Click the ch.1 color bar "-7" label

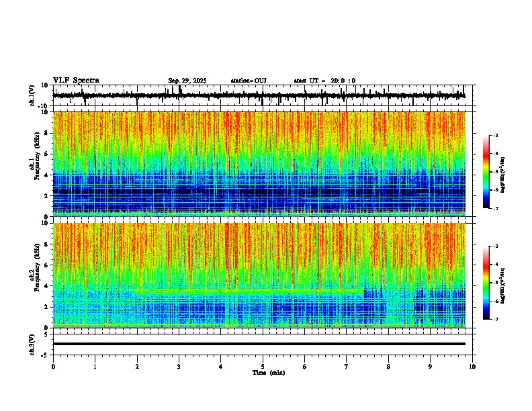coord(496,208)
